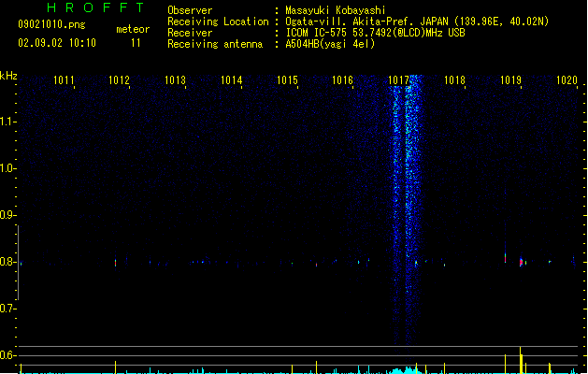Click frequency axis label 1.1
Viewport: 588px width, 374px height.
click(x=7, y=122)
